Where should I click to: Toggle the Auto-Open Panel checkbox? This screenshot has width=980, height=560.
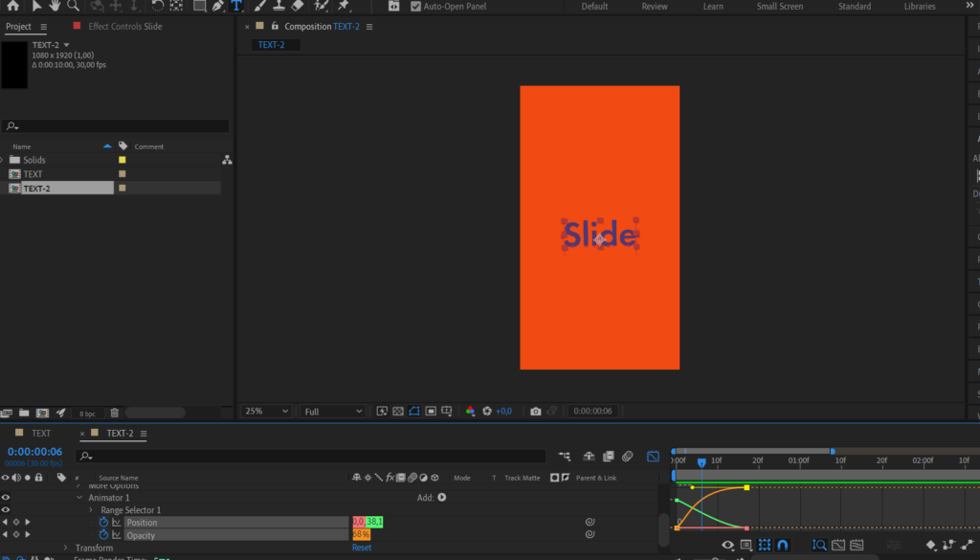[415, 7]
